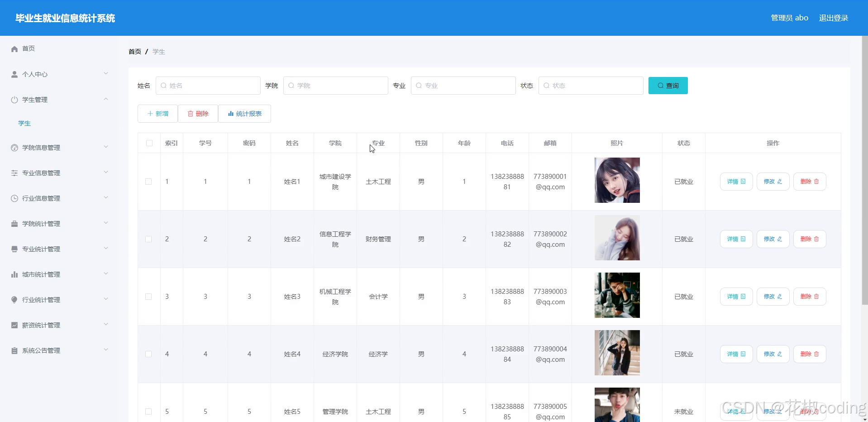
Task: Check the checkbox for row 姓名3
Action: pos(148,297)
